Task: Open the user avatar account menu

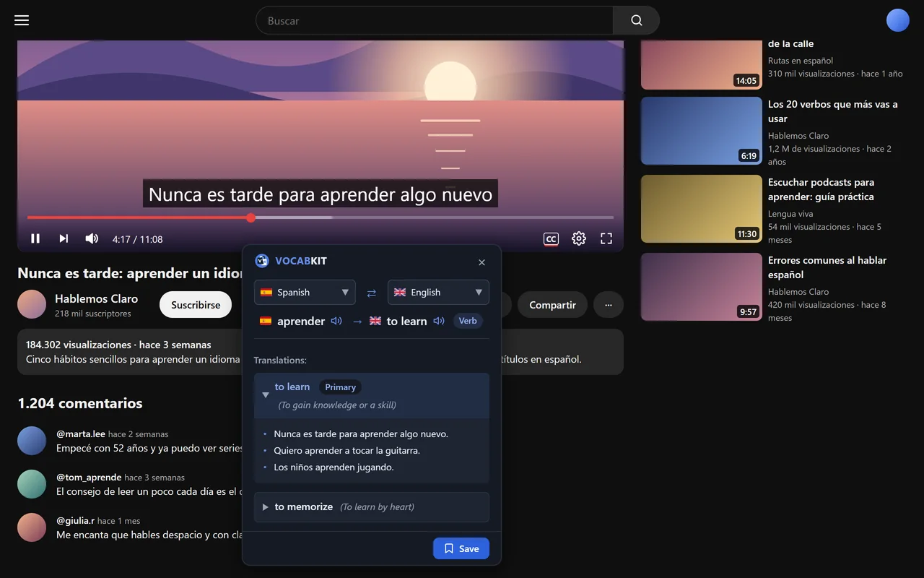Action: (897, 20)
